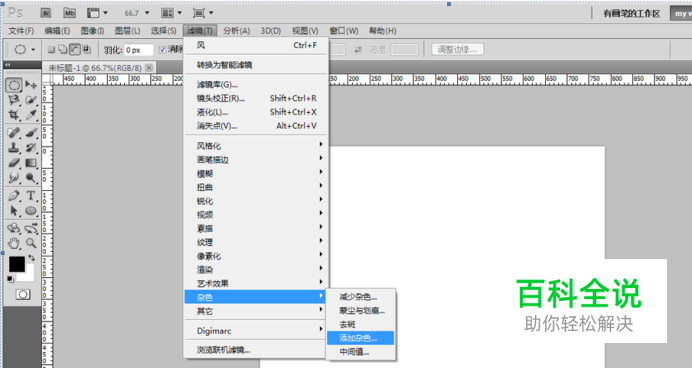
Task: Launch Mini Bridge with Mb icon
Action: (x=70, y=13)
